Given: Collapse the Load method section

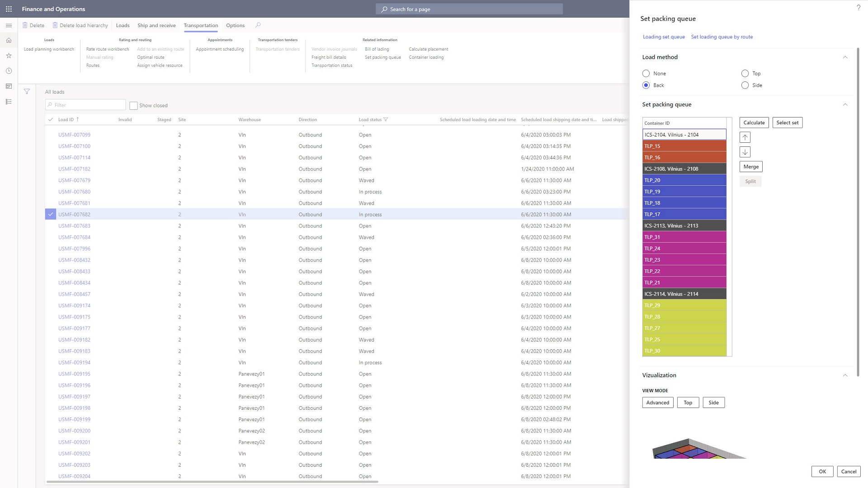Looking at the screenshot, I should click(844, 57).
